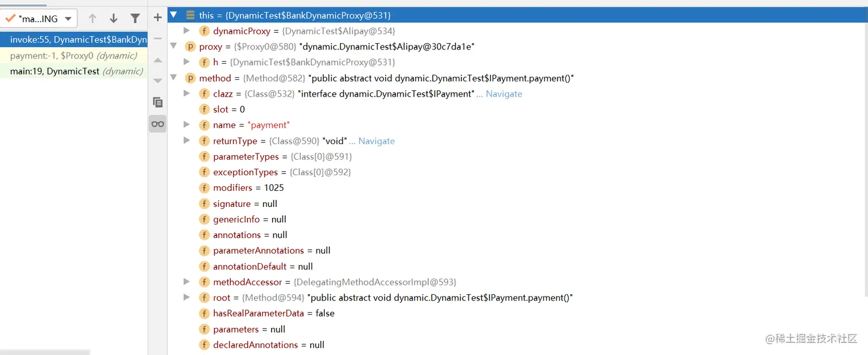
Task: Collapse the proxy variable node
Action: pos(173,46)
